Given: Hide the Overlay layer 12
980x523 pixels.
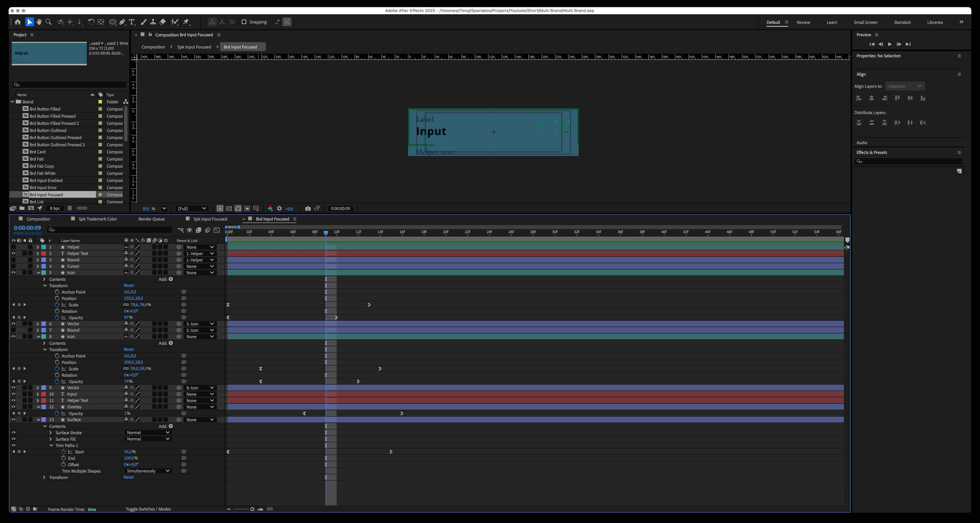Looking at the screenshot, I should click(13, 407).
